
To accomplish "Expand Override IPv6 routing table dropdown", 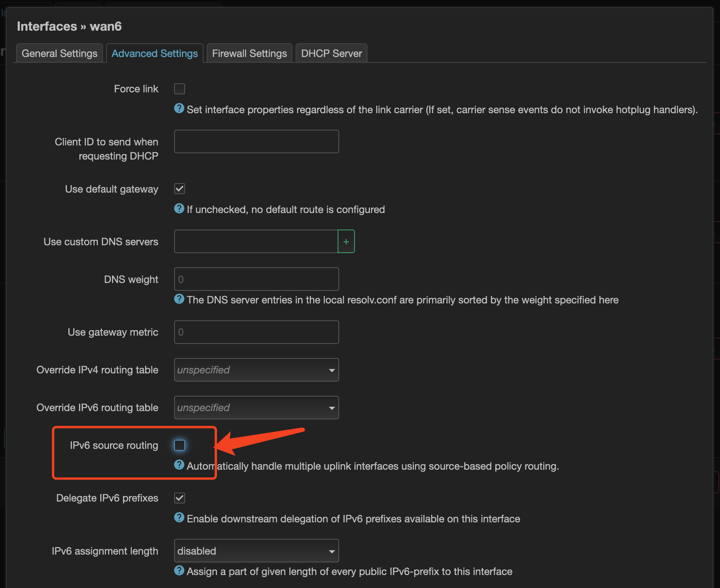I will point(256,408).
